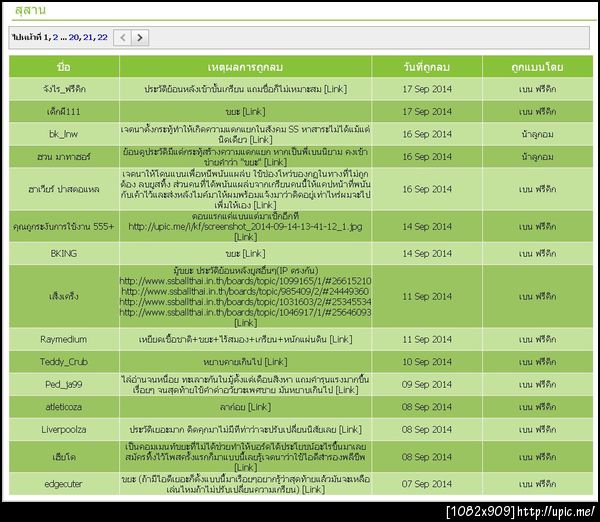This screenshot has height=522, width=600.
Task: Open the [Link] in atleticoza row
Action: point(259,407)
